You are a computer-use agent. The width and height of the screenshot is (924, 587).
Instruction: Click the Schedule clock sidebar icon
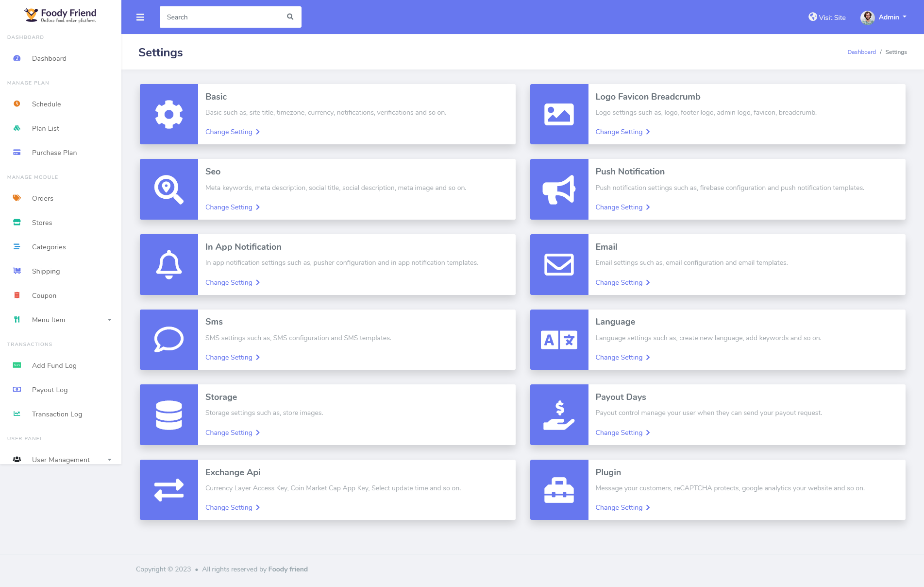[x=17, y=104]
